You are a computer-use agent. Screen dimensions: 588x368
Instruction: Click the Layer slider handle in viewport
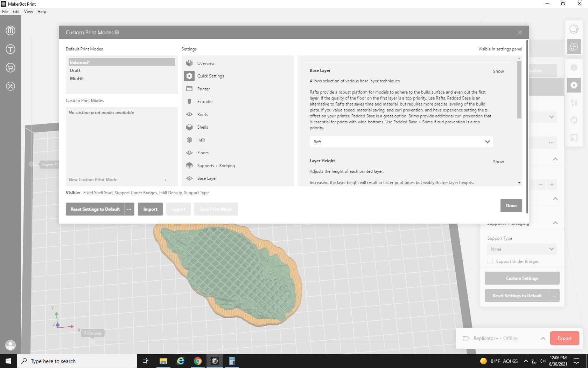point(31,164)
